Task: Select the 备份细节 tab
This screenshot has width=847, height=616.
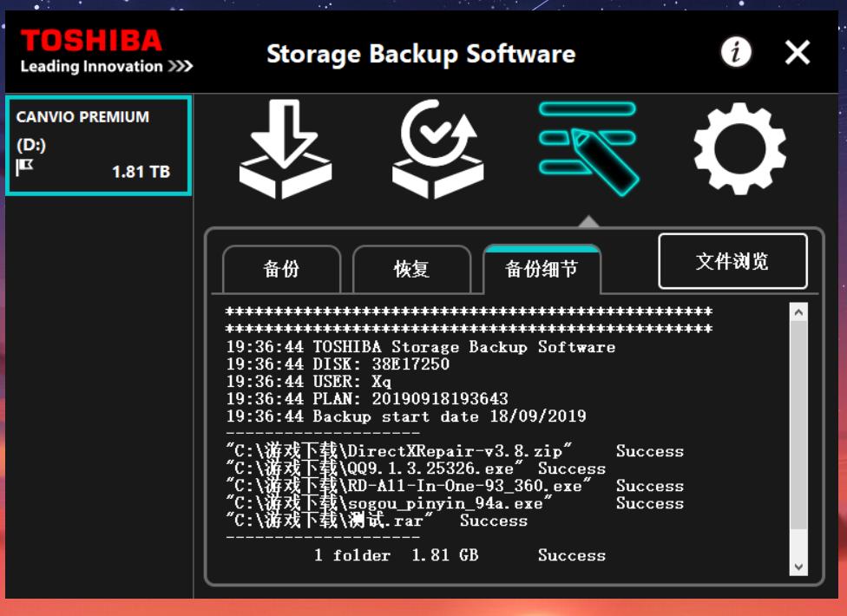Action: (542, 268)
